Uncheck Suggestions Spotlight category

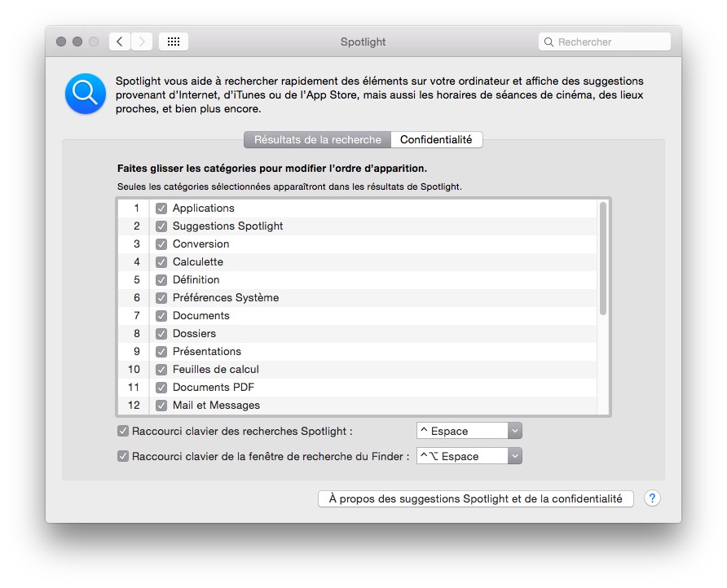(161, 226)
